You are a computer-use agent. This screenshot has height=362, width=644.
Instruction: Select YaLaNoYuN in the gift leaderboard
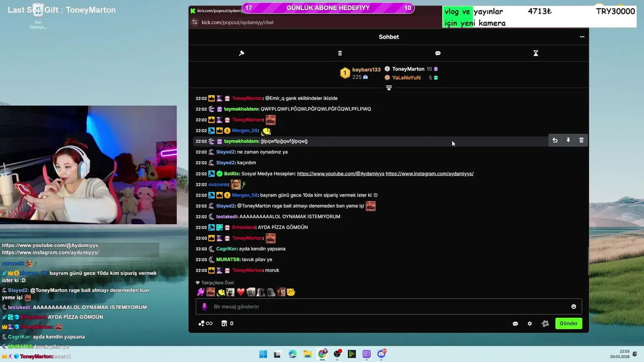point(406,78)
